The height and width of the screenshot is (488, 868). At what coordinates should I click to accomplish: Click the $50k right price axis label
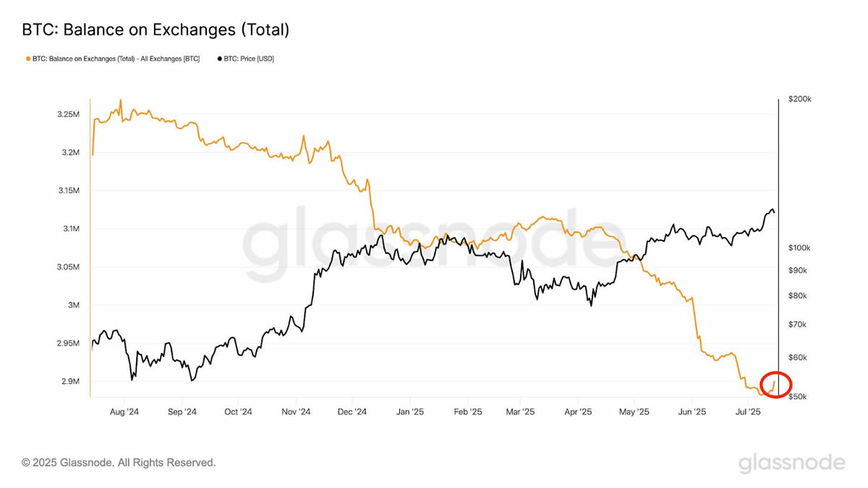coord(797,397)
